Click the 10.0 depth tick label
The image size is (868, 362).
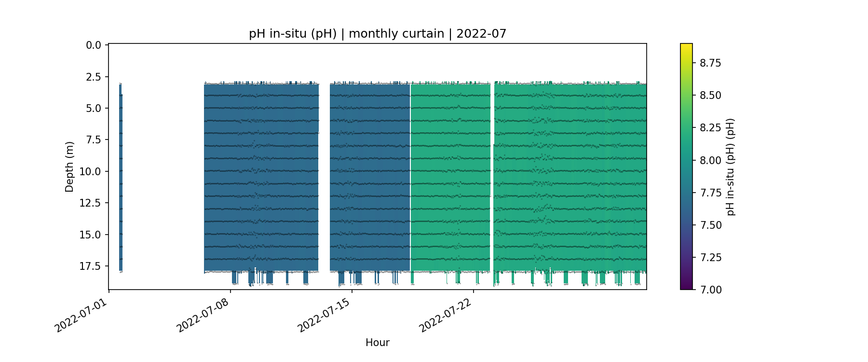coord(91,172)
